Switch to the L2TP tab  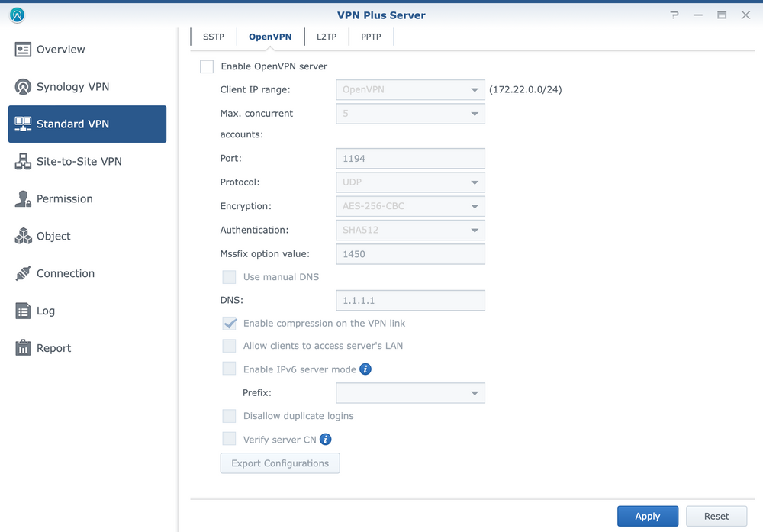coord(327,37)
